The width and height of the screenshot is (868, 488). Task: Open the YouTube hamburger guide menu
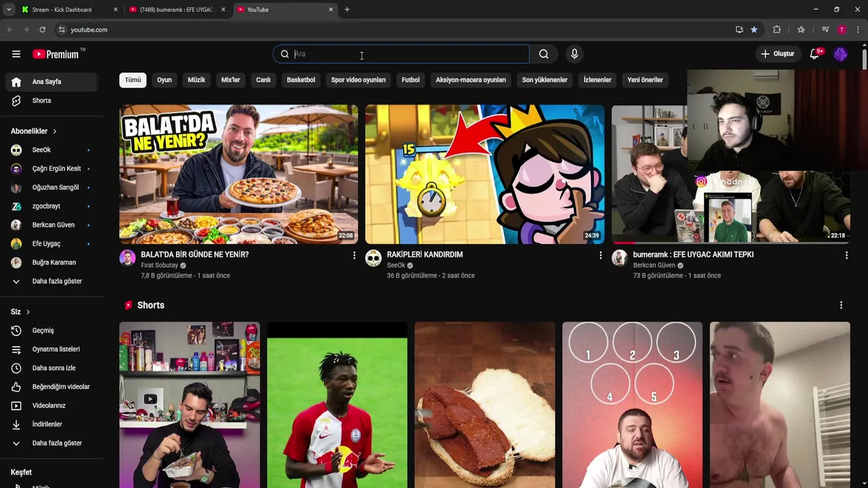(16, 54)
